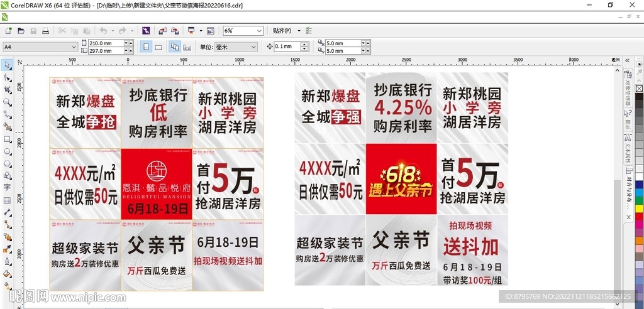Pick the black swatch in the palette

point(639,97)
